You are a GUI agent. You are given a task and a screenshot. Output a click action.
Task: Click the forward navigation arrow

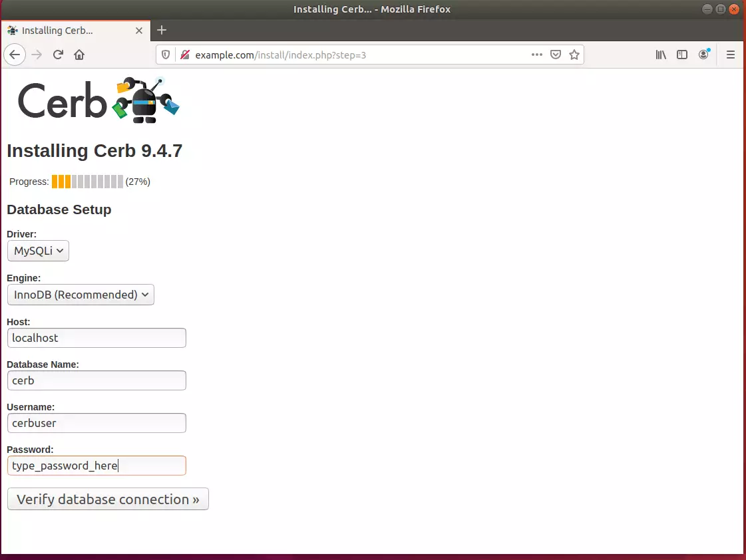click(x=37, y=55)
